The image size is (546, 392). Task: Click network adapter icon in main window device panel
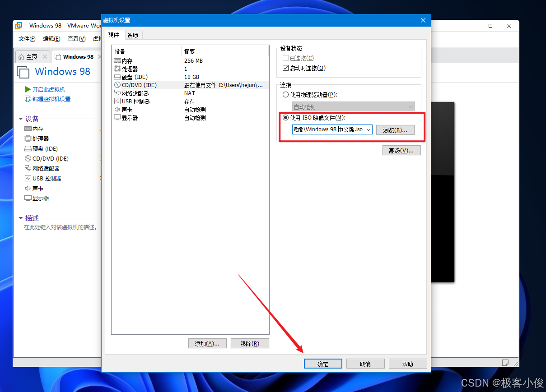click(28, 168)
